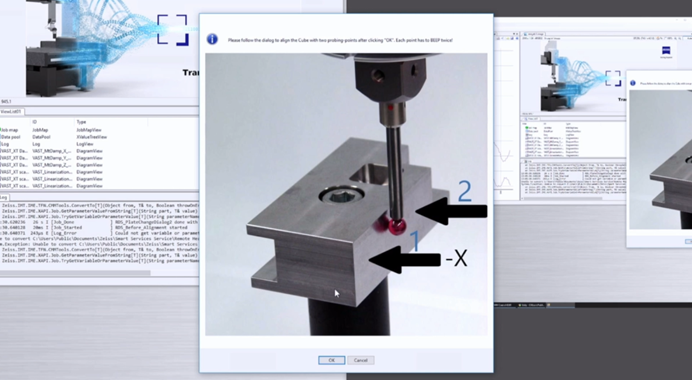Open the Log tab
692x380 pixels.
pyautogui.click(x=4, y=197)
